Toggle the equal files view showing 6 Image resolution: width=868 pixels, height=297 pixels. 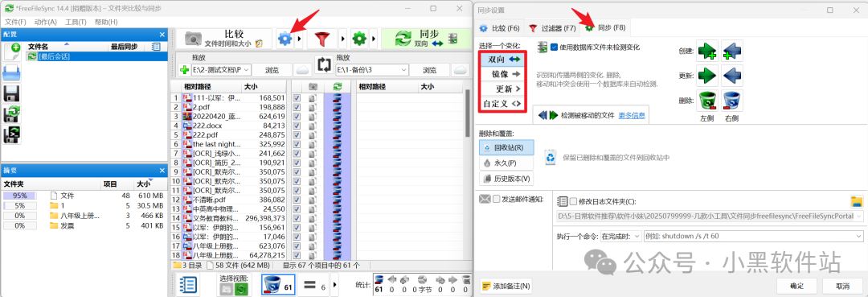314,286
